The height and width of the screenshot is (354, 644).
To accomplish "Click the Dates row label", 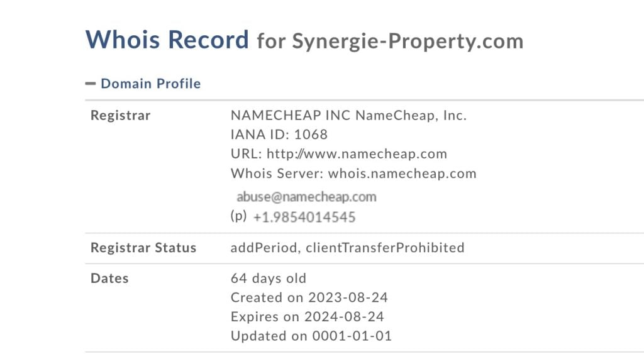I will click(x=109, y=278).
